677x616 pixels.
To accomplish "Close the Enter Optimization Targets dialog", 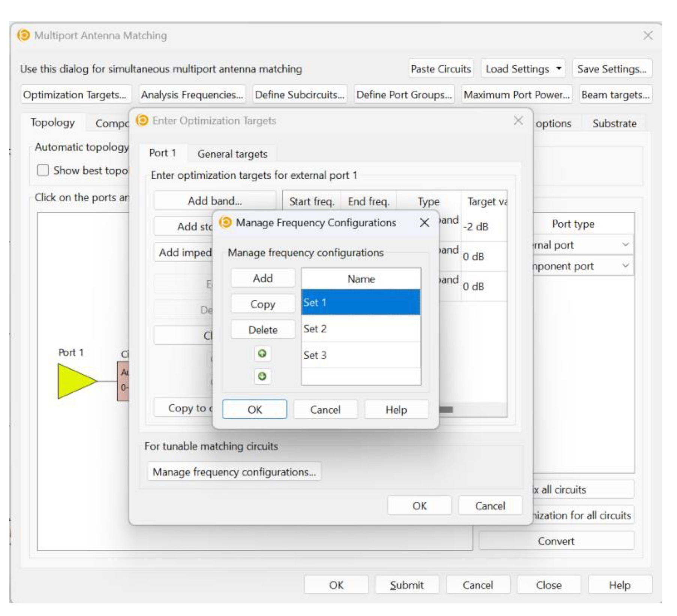I will coord(518,121).
